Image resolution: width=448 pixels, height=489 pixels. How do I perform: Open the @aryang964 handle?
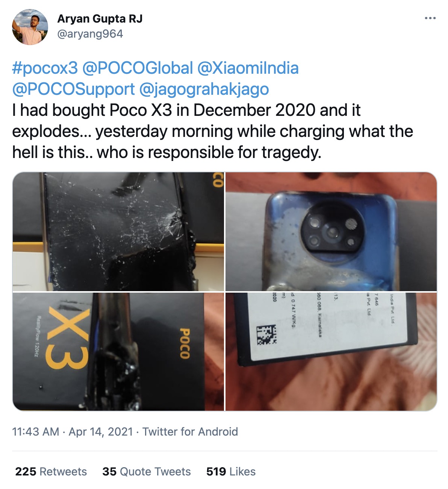tap(90, 34)
